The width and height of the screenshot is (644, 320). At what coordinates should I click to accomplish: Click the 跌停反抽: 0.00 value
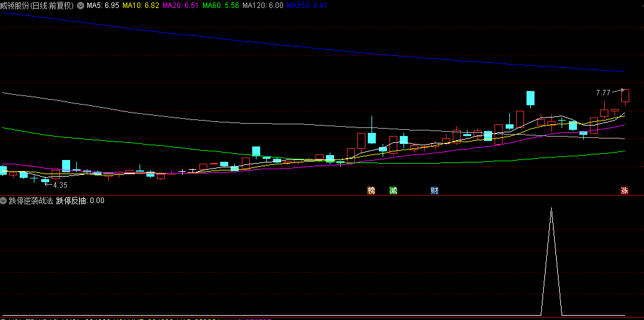80,201
